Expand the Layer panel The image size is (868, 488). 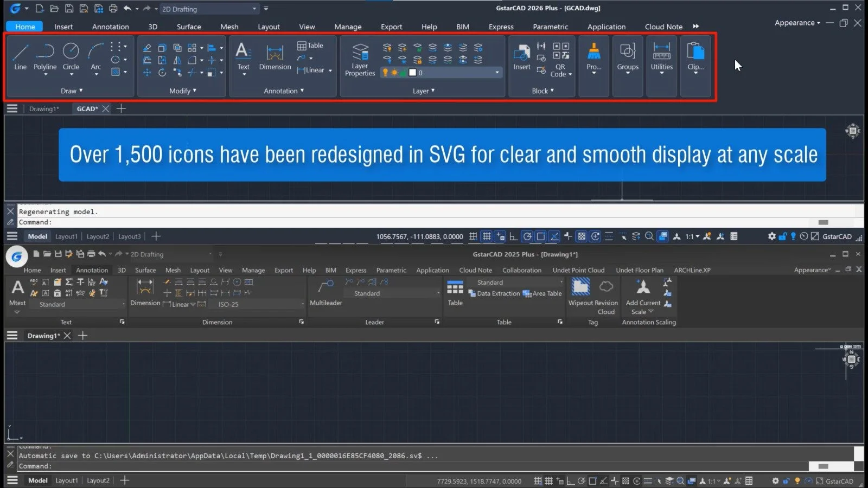(x=423, y=91)
